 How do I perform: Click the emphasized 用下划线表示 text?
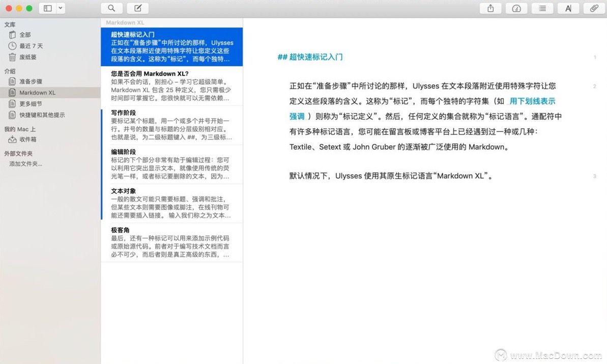[x=532, y=101]
